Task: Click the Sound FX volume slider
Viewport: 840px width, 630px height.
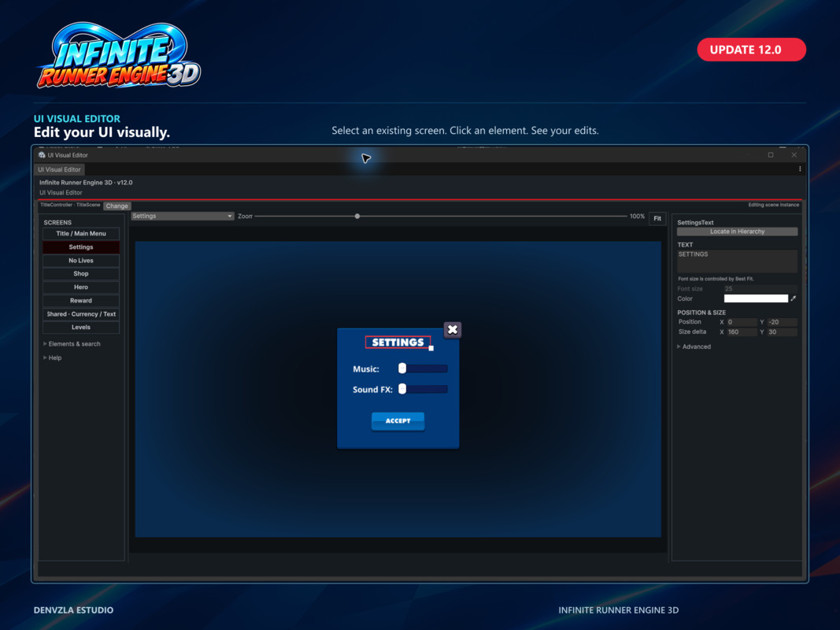Action: (x=424, y=390)
